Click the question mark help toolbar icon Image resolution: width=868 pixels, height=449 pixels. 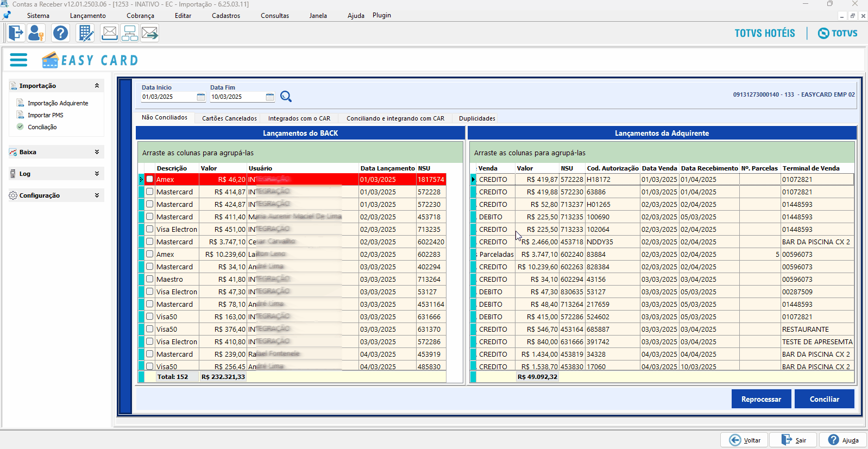[60, 33]
